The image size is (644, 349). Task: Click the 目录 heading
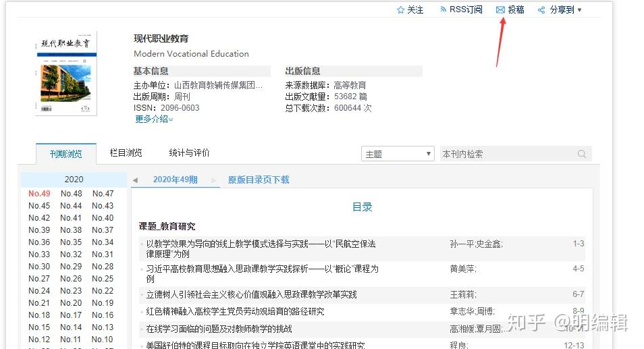click(363, 207)
